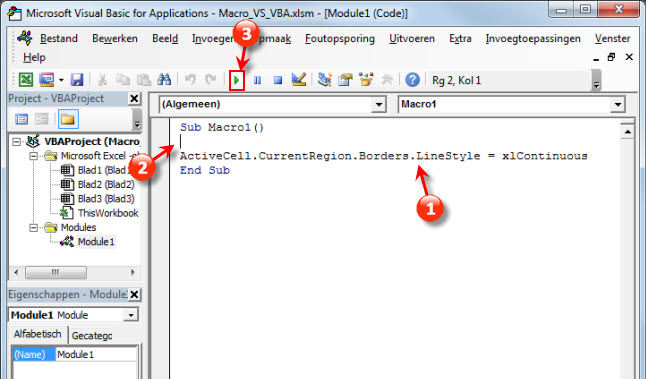
Task: Click the Break pause icon
Action: [x=257, y=80]
